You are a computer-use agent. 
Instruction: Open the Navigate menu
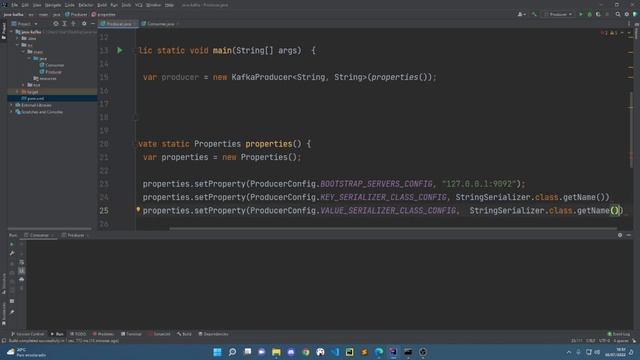tap(53, 5)
